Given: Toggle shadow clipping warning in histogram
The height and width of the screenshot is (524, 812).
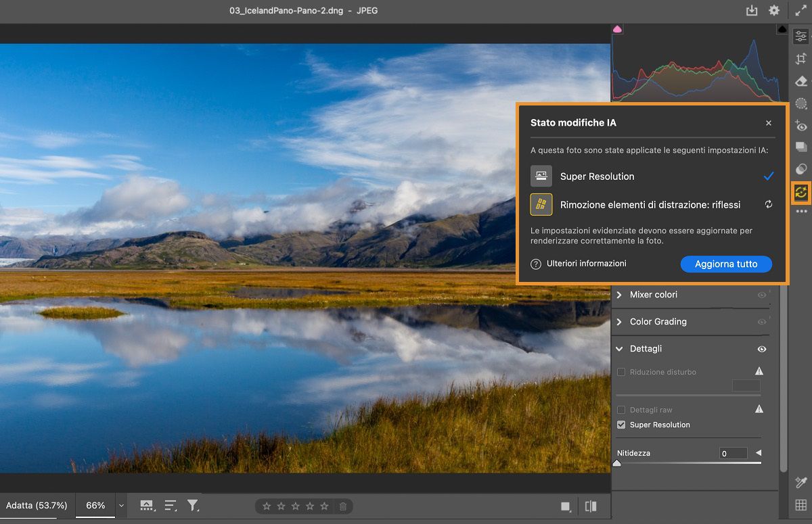Looking at the screenshot, I should point(617,29).
